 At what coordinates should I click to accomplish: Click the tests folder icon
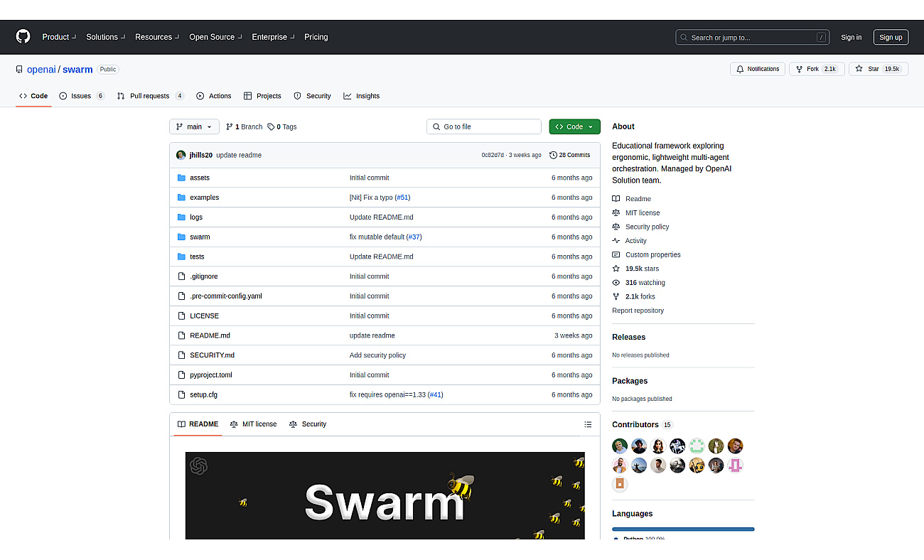[181, 257]
